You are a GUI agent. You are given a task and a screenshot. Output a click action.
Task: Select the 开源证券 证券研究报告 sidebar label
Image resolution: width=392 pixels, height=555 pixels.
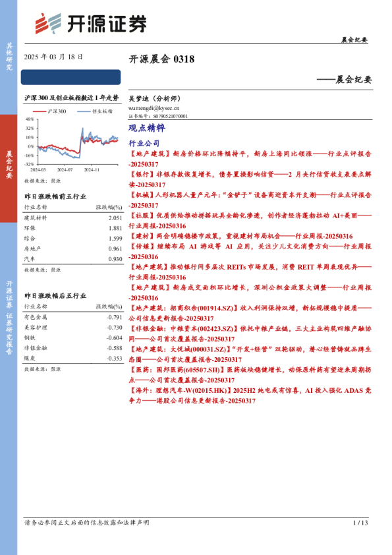9,317
